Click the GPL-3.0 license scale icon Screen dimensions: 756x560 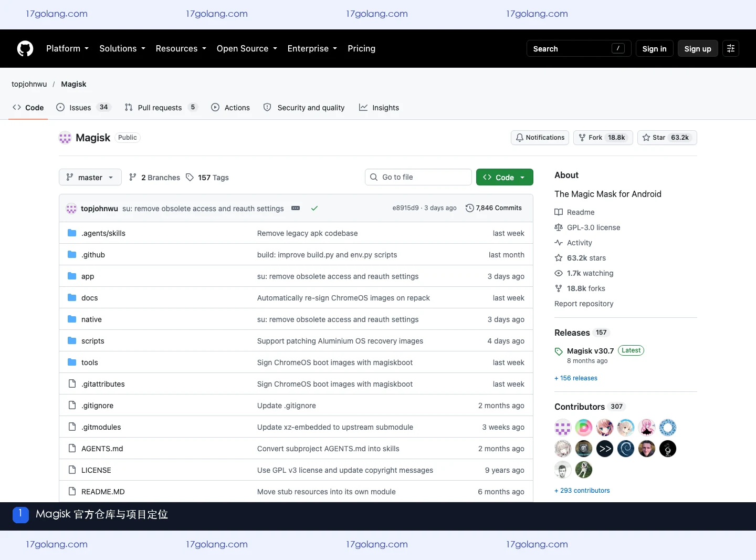coord(559,227)
